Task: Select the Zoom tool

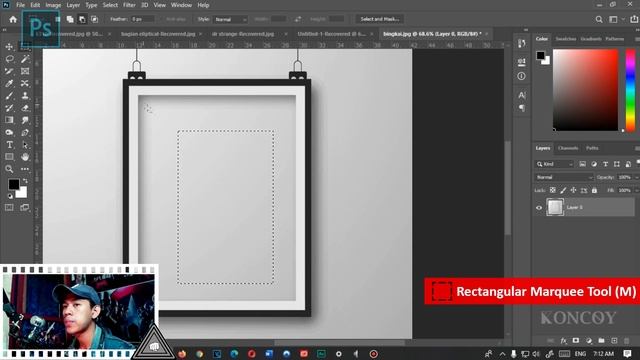Action: (9, 169)
